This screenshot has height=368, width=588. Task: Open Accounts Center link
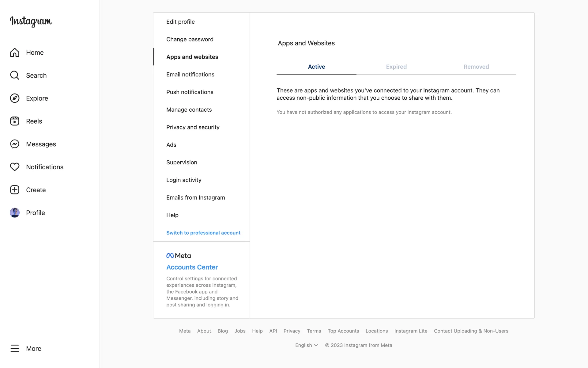[x=192, y=267]
